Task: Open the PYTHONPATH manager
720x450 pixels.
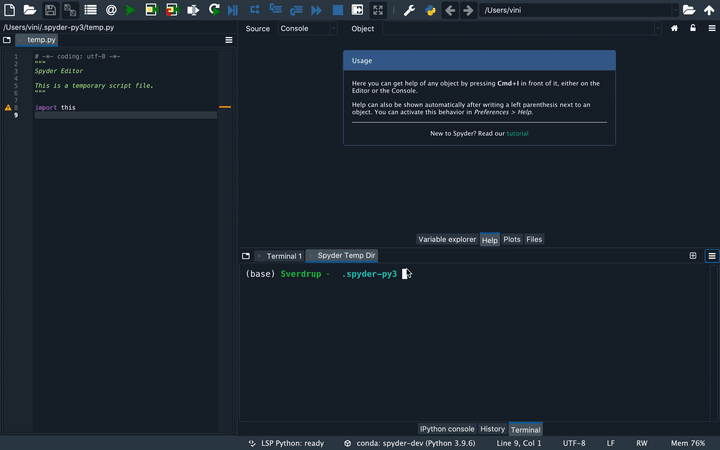Action: (x=430, y=10)
